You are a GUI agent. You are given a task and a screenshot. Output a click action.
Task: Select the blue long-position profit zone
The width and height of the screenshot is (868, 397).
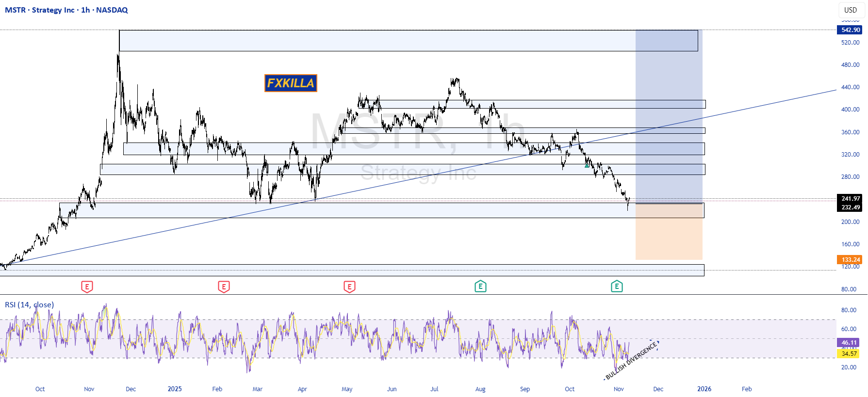669,116
